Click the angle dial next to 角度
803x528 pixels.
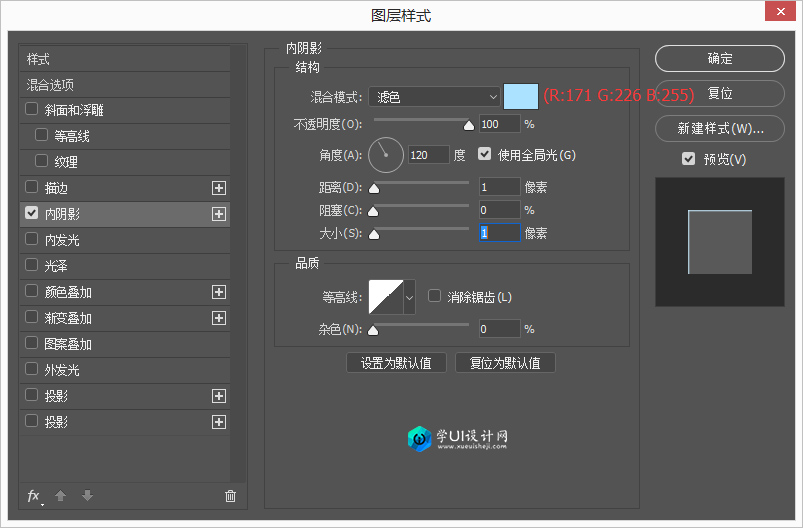coord(386,155)
